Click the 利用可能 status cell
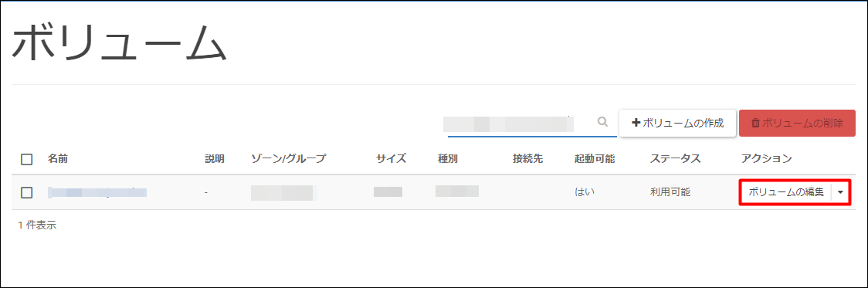Image resolution: width=868 pixels, height=288 pixels. pyautogui.click(x=670, y=192)
